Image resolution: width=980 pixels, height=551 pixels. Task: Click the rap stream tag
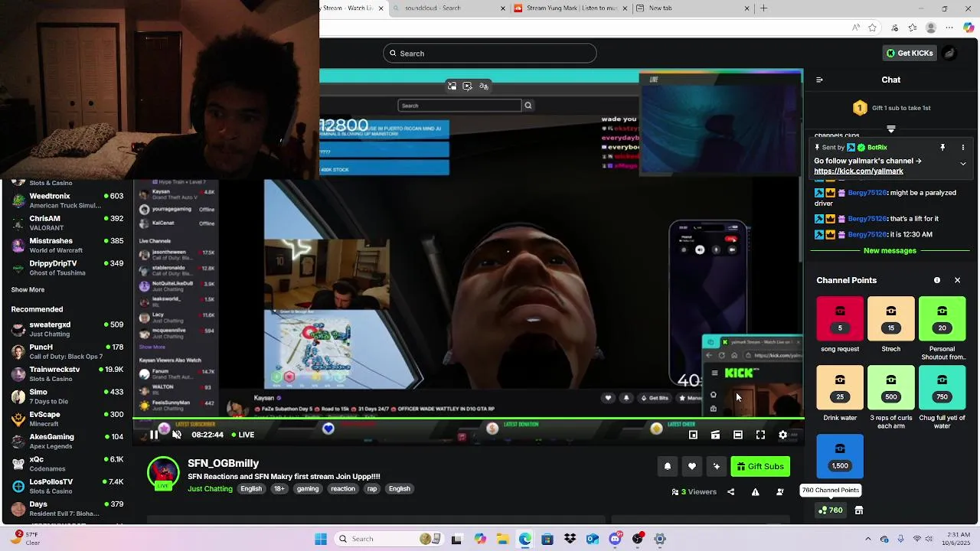click(371, 489)
